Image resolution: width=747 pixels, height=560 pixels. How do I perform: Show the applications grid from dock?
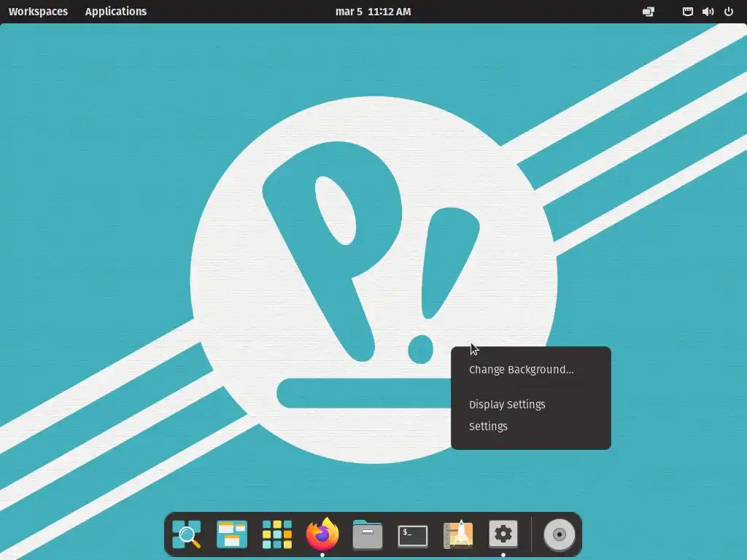(276, 534)
